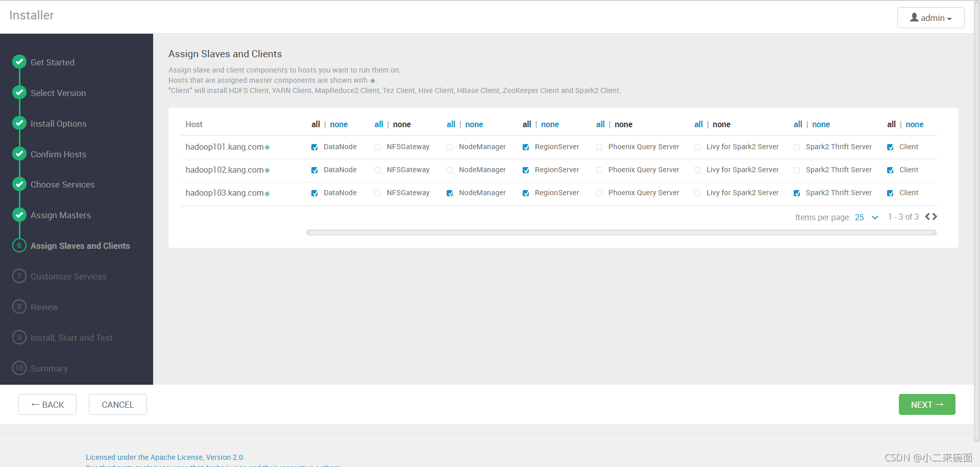
Task: Click the horizontal scrollbar under the host table
Action: coord(621,232)
